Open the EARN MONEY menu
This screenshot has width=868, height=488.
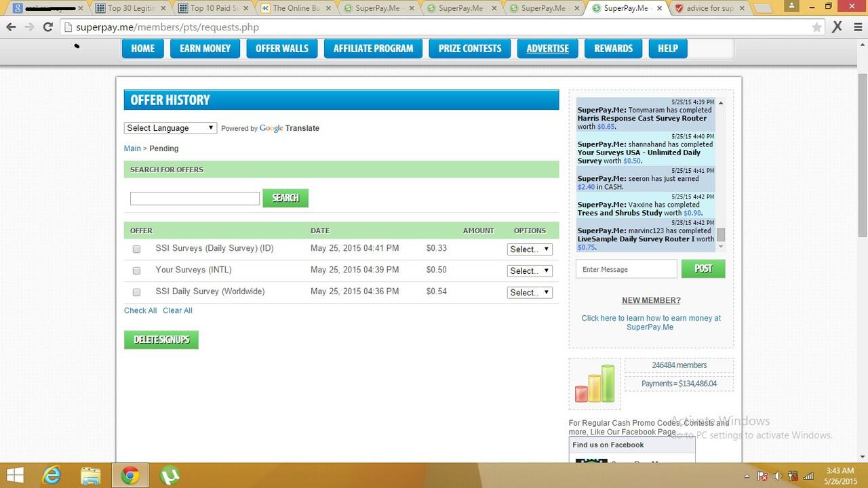tap(205, 48)
